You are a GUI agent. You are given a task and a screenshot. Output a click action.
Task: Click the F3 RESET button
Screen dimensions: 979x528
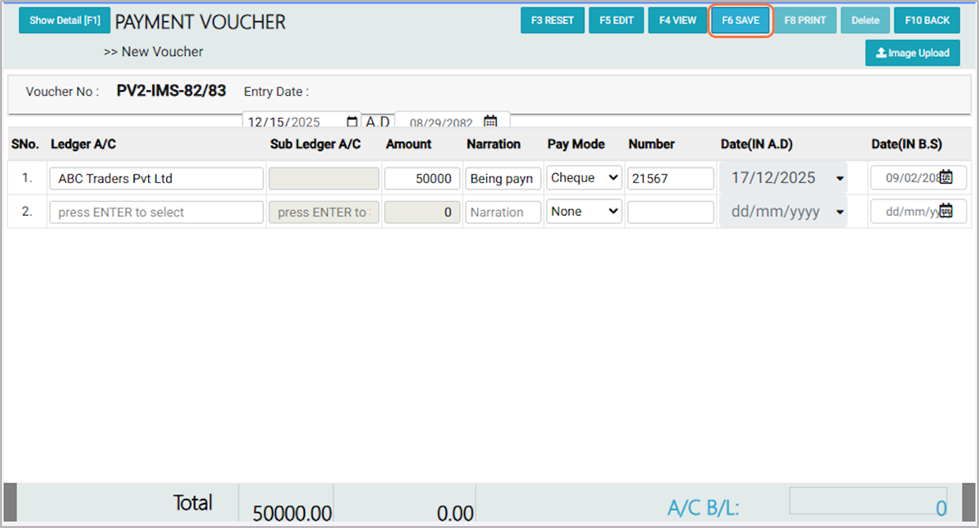coord(551,20)
